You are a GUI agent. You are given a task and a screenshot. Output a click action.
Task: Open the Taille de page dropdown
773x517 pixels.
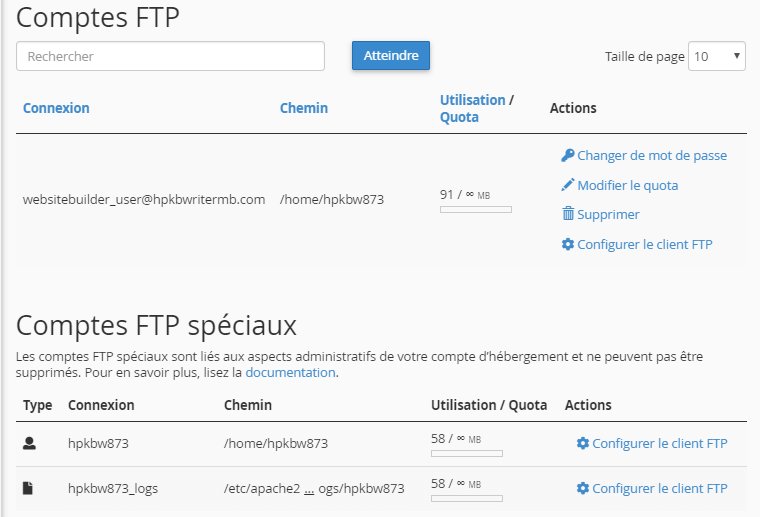click(x=716, y=56)
